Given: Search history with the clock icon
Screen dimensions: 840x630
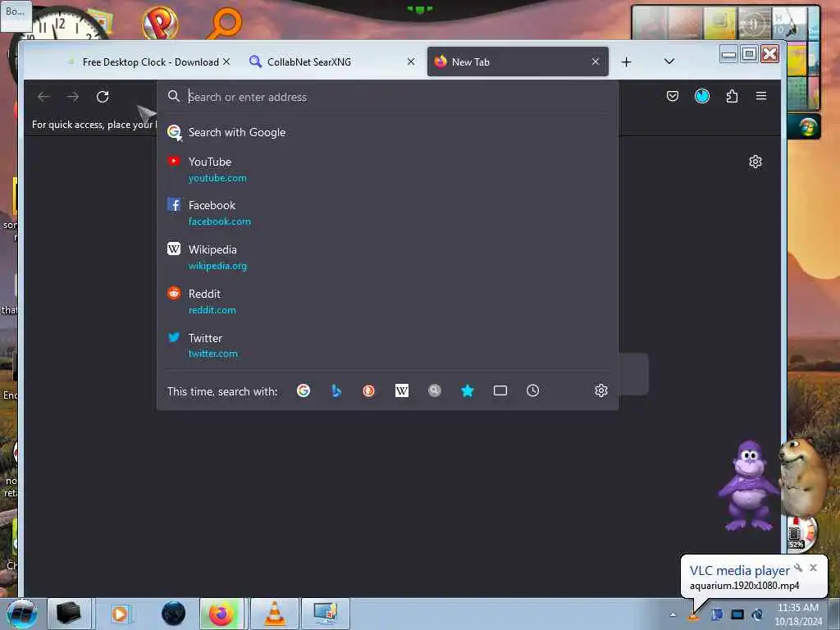Looking at the screenshot, I should coord(532,390).
